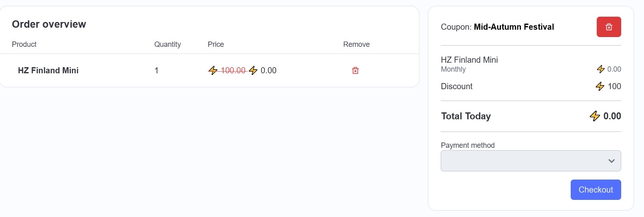Click lightning icon next to Discount 100
The height and width of the screenshot is (217, 644).
[x=600, y=86]
